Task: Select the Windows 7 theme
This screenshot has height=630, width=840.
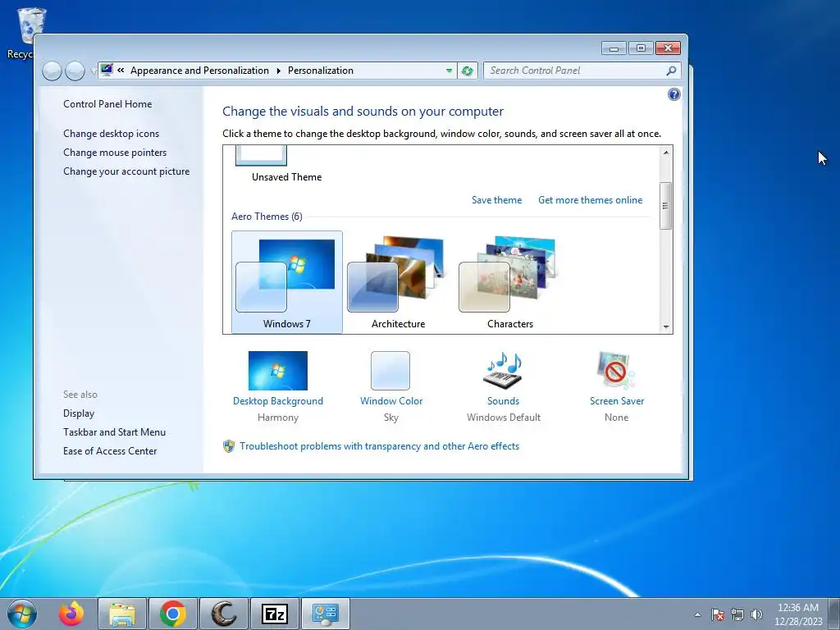Action: pos(287,282)
